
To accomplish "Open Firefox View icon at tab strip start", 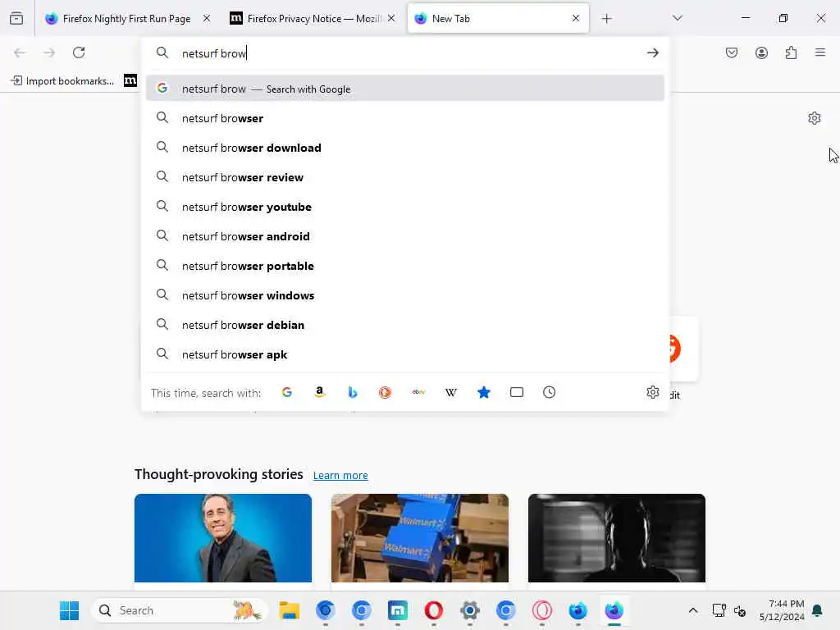I will click(16, 19).
